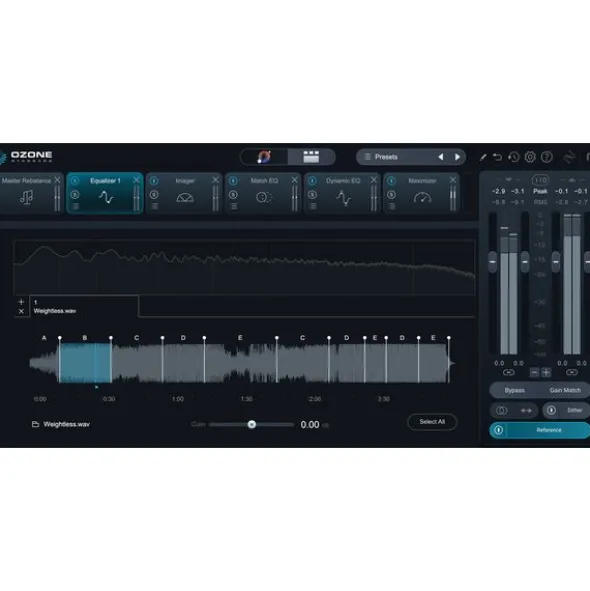Image resolution: width=590 pixels, height=591 pixels.
Task: Remove the Dynamic EQ module
Action: coord(374,180)
